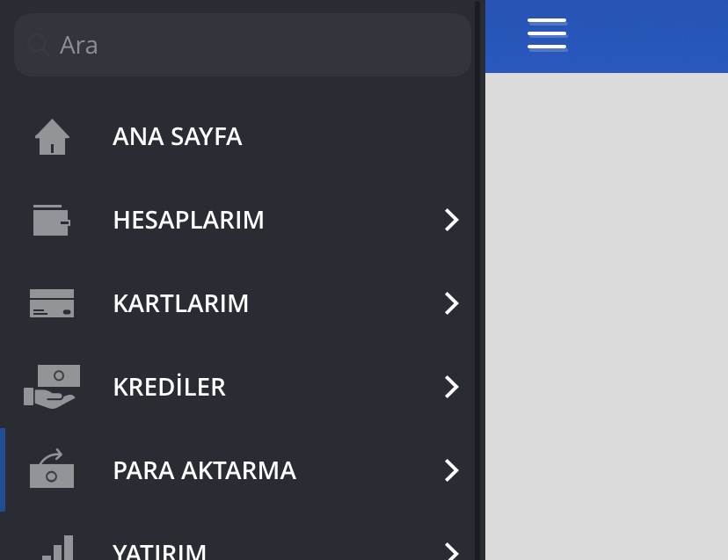Click the house icon beside ANA SAYFA
The image size is (728, 560).
[52, 137]
